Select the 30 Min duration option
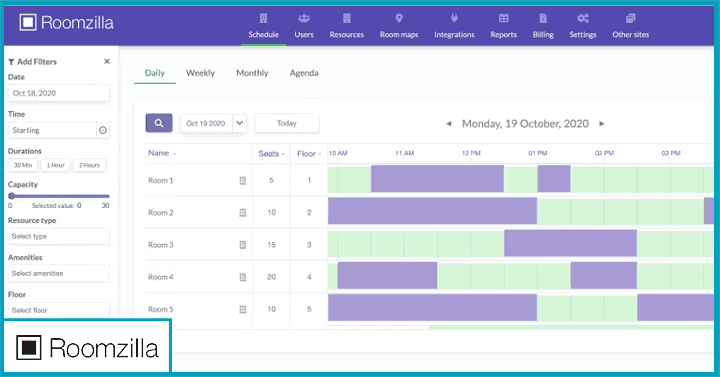The height and width of the screenshot is (377, 720). (22, 165)
